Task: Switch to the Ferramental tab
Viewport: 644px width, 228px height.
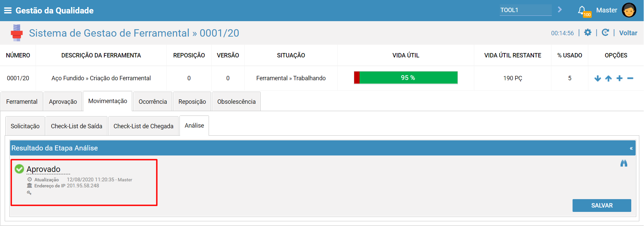Action: pyautogui.click(x=22, y=101)
